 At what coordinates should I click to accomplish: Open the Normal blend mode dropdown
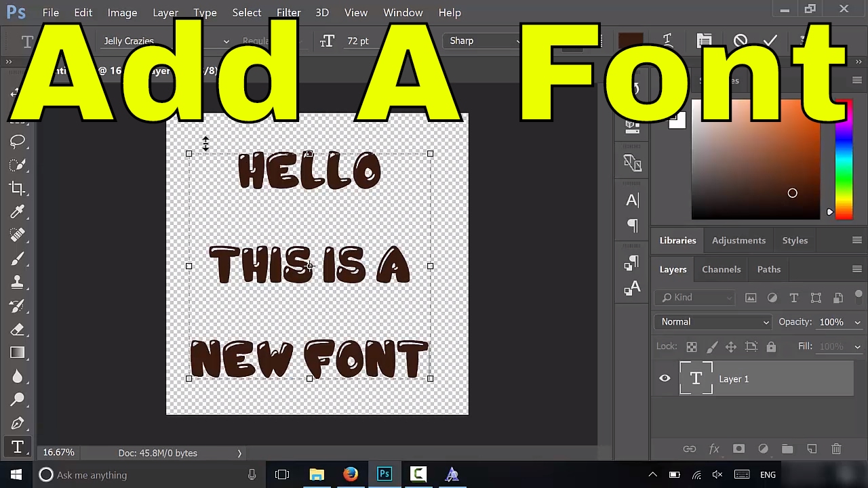pyautogui.click(x=715, y=322)
